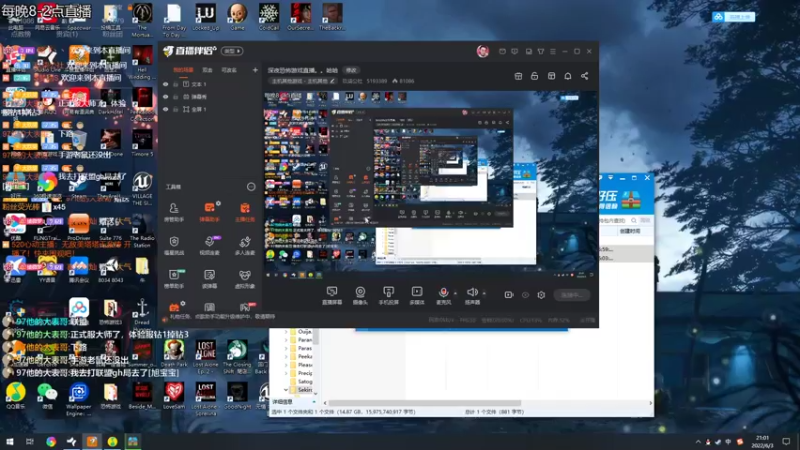Viewport: 800px width, 450px height.
Task: Open the Windows notification center icon
Action: (786, 441)
